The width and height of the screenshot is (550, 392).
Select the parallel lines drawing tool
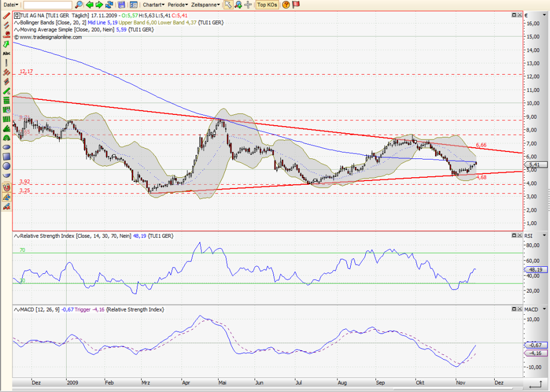[x=6, y=25]
